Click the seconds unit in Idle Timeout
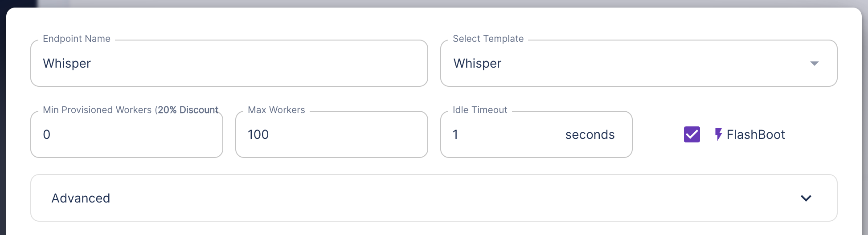The height and width of the screenshot is (235, 868). 590,134
